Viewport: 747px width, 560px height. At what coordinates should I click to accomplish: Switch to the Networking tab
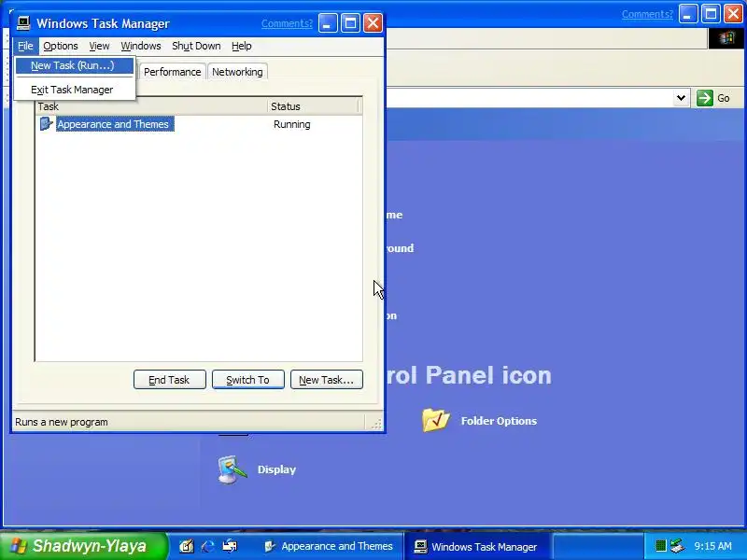[237, 72]
